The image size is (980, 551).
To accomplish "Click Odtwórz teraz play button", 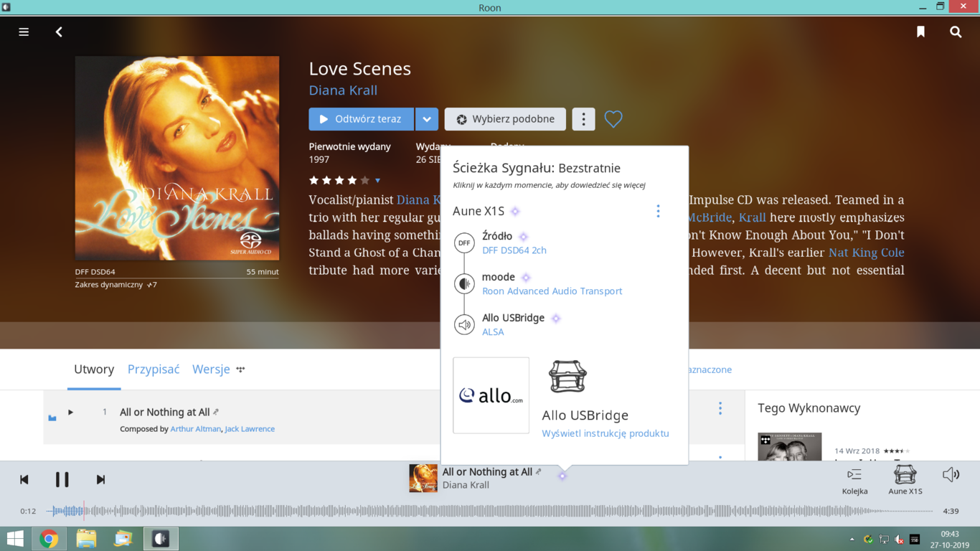I will (x=361, y=119).
